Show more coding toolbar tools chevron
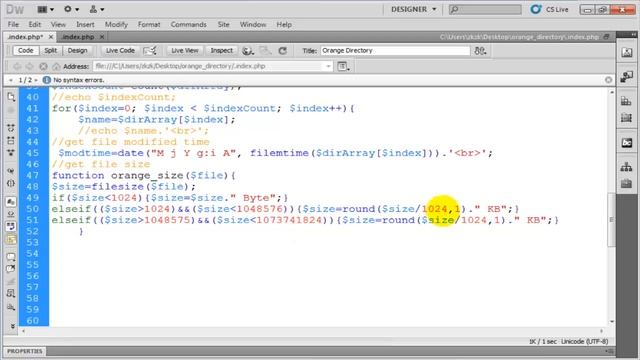This screenshot has height=360, width=640. [12, 327]
